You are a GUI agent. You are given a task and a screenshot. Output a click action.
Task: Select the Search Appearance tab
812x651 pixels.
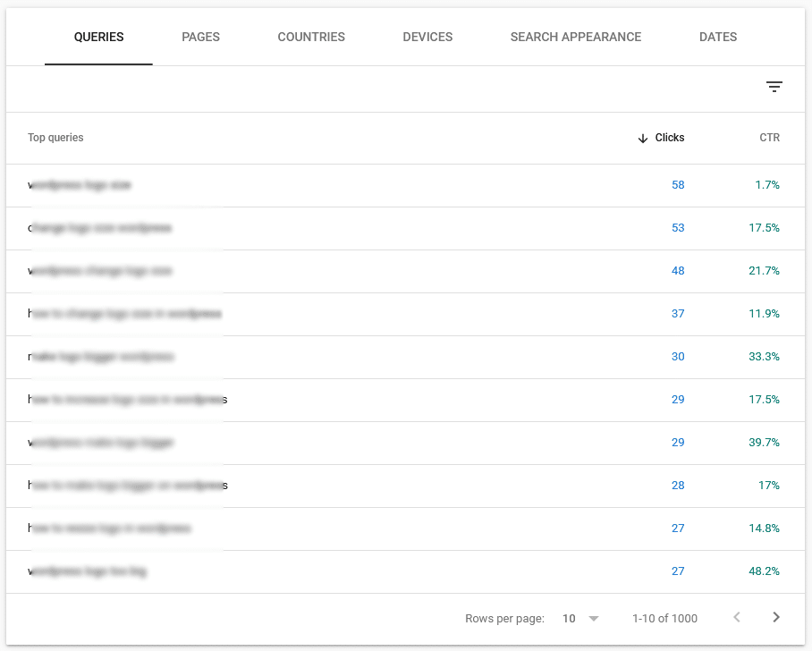(575, 37)
